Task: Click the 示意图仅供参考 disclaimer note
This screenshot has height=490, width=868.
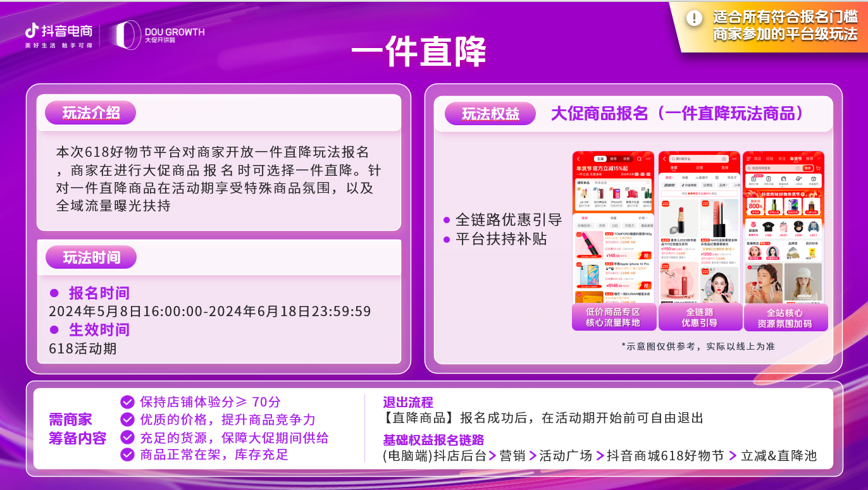Action: click(698, 346)
